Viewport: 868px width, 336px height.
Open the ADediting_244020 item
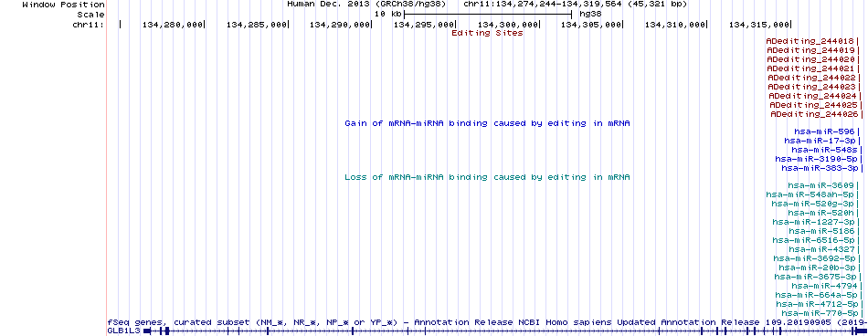(811, 59)
